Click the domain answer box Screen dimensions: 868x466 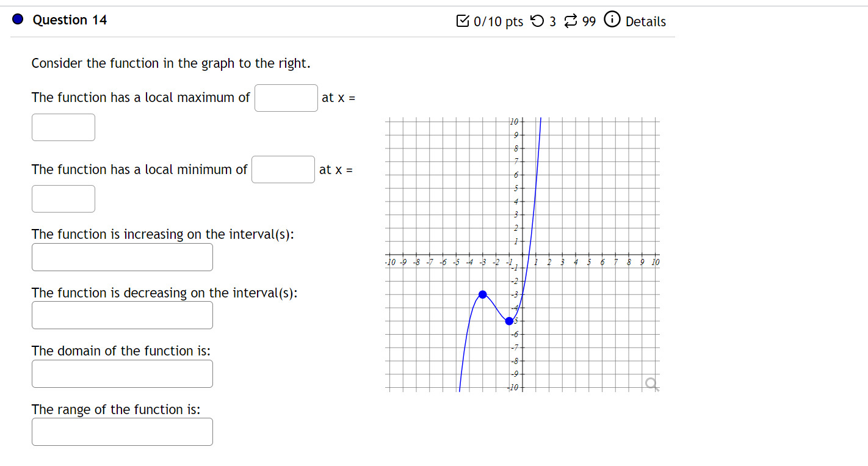click(x=122, y=373)
